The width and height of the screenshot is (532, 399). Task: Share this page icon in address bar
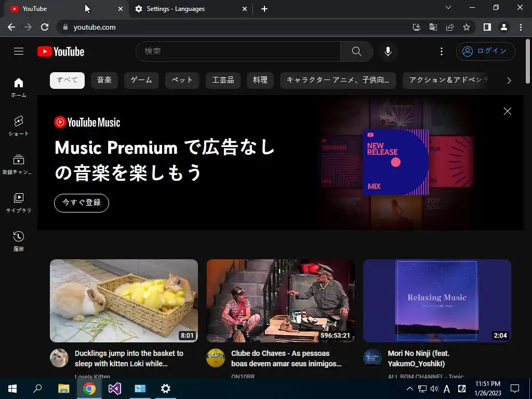click(450, 27)
